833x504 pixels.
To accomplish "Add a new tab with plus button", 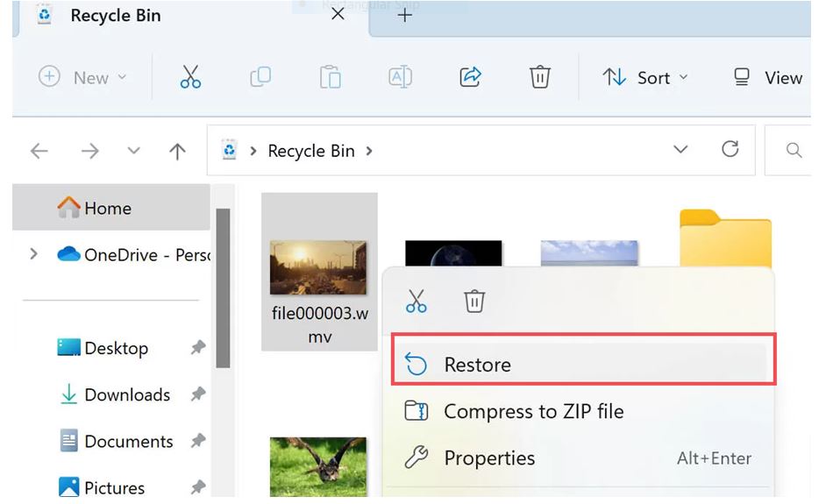I will coord(404,16).
